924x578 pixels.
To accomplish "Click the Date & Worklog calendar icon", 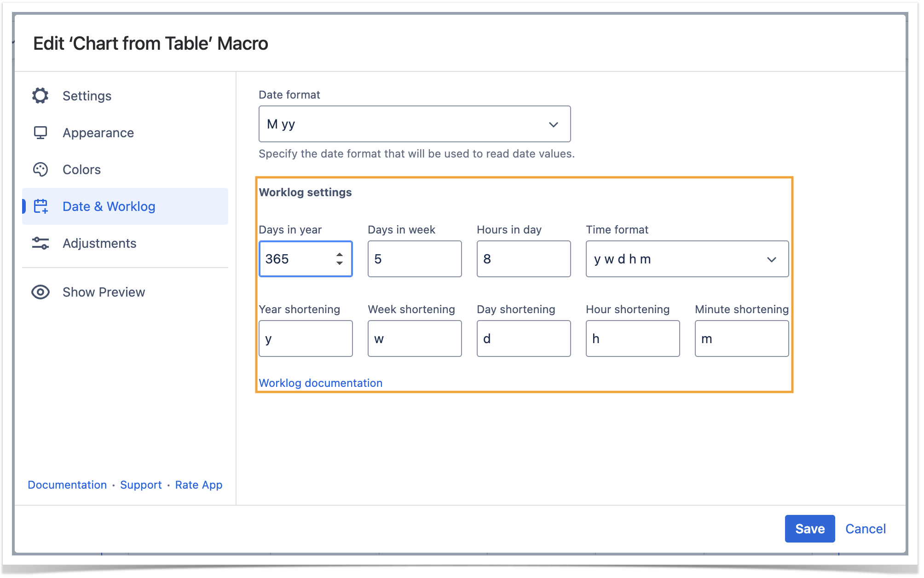I will click(40, 206).
